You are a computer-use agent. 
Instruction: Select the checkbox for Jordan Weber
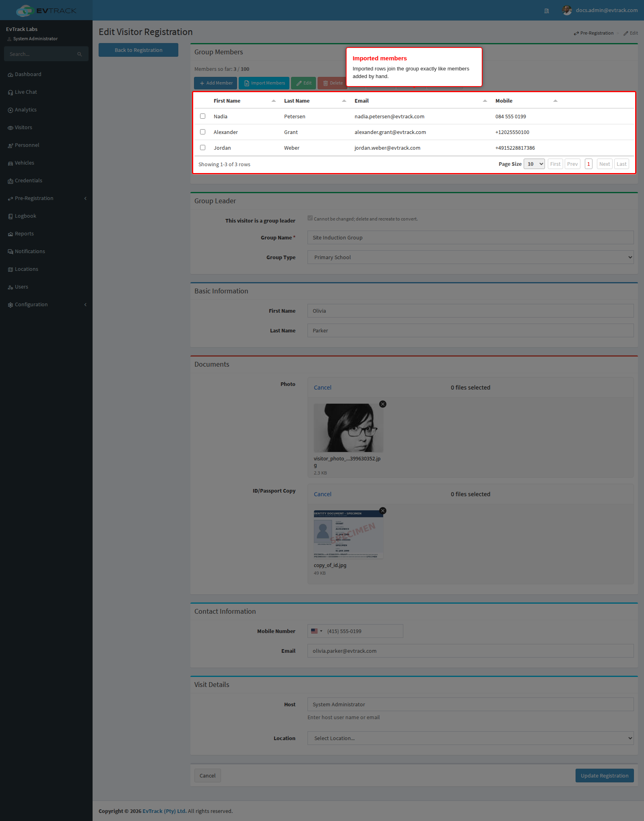[x=203, y=148]
